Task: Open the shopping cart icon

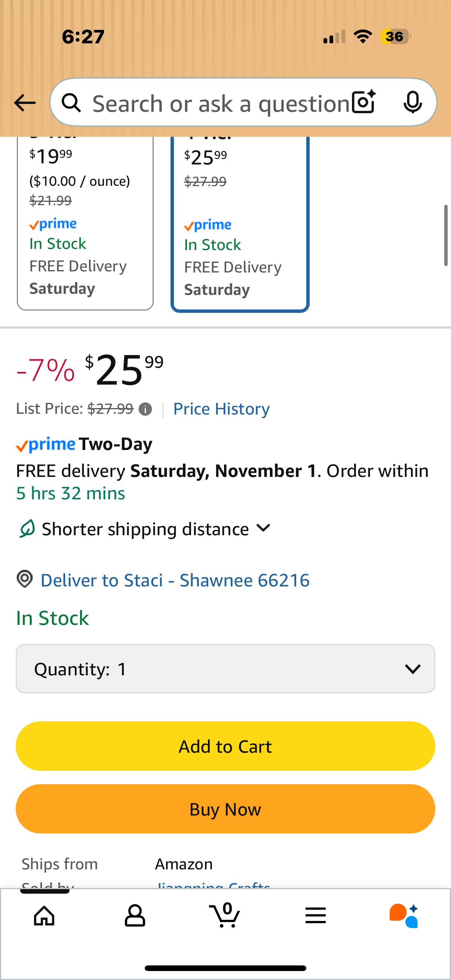Action: coord(225,915)
